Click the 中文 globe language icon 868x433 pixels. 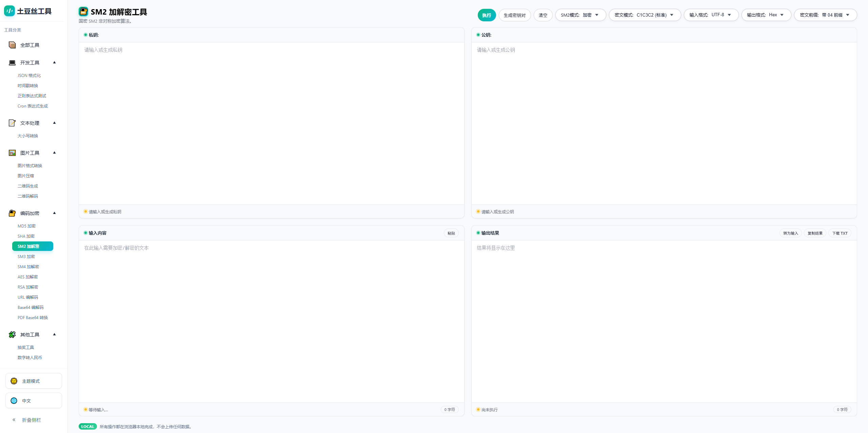[x=14, y=401]
